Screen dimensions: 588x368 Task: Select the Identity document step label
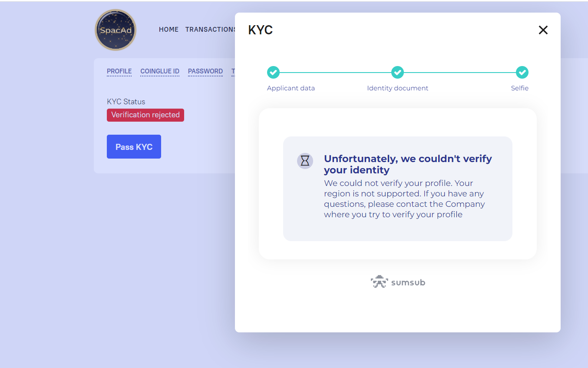[397, 88]
